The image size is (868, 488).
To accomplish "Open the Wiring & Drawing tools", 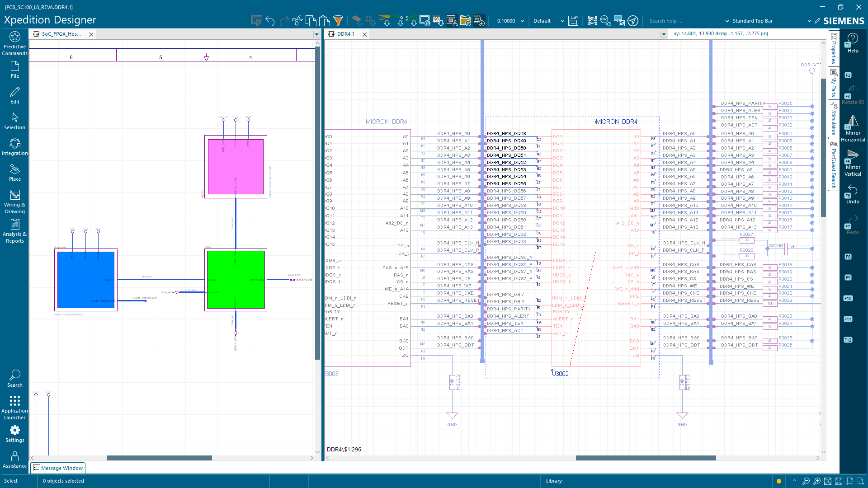I will (x=14, y=202).
